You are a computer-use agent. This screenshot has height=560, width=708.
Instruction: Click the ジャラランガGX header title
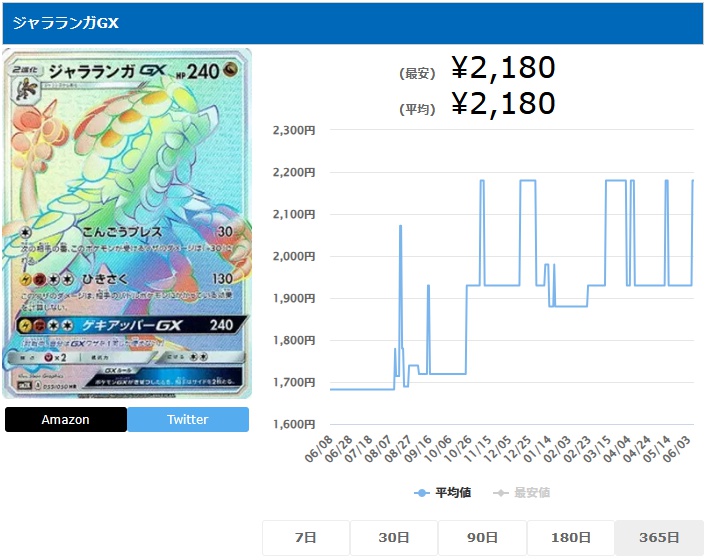(x=65, y=23)
